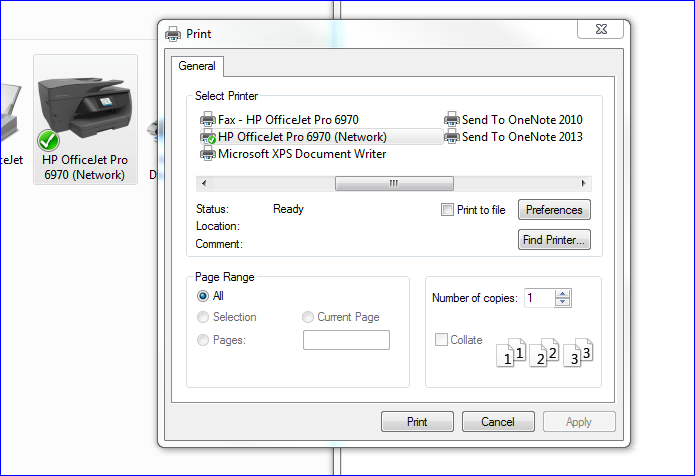Choose Microsoft XPS Document Writer icon
This screenshot has width=695, height=476.
[x=208, y=154]
